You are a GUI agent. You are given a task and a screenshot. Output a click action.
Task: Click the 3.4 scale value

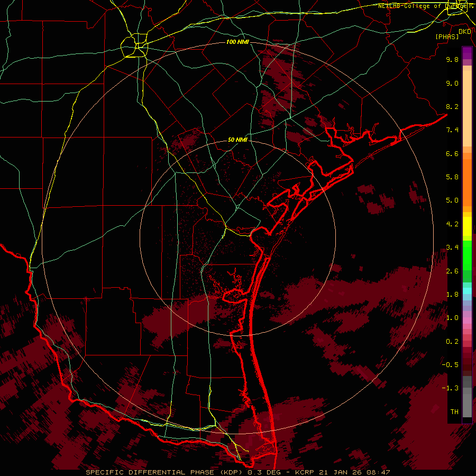pos(452,248)
